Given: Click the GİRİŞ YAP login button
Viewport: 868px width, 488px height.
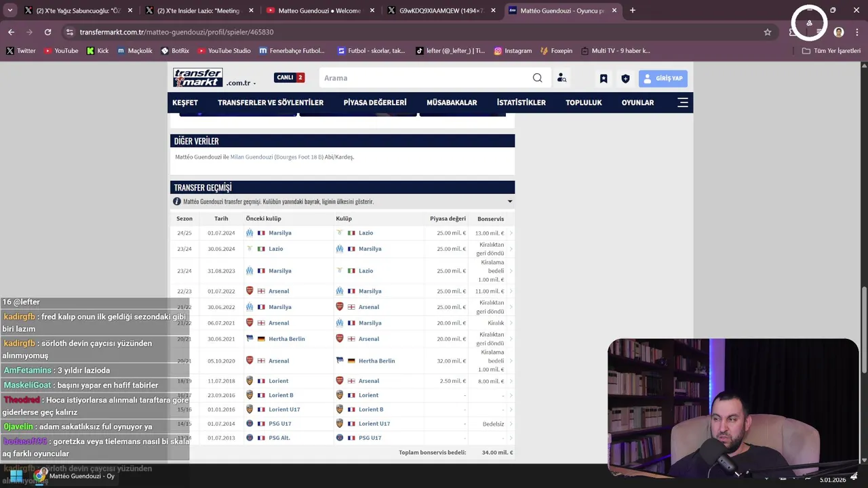Looking at the screenshot, I should click(x=663, y=79).
